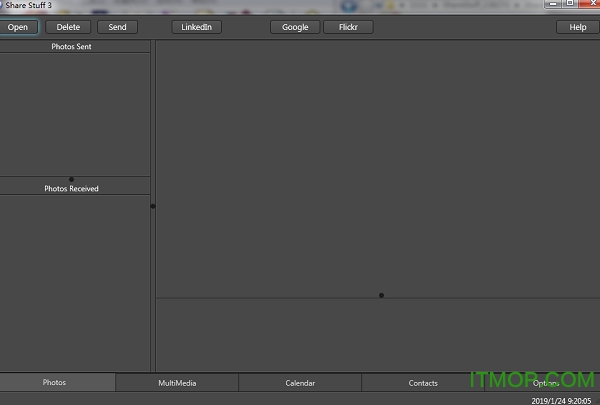Click the Photos Sent panel header
The image size is (600, 405).
pos(71,47)
